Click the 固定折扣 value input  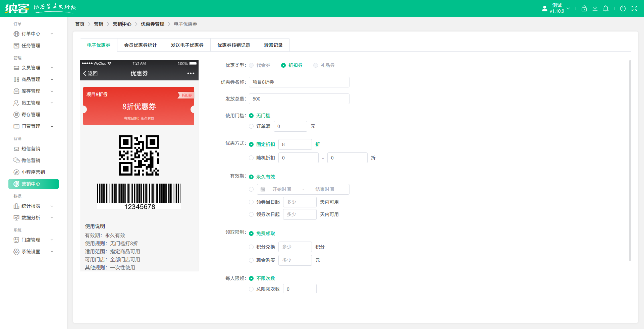coord(295,144)
